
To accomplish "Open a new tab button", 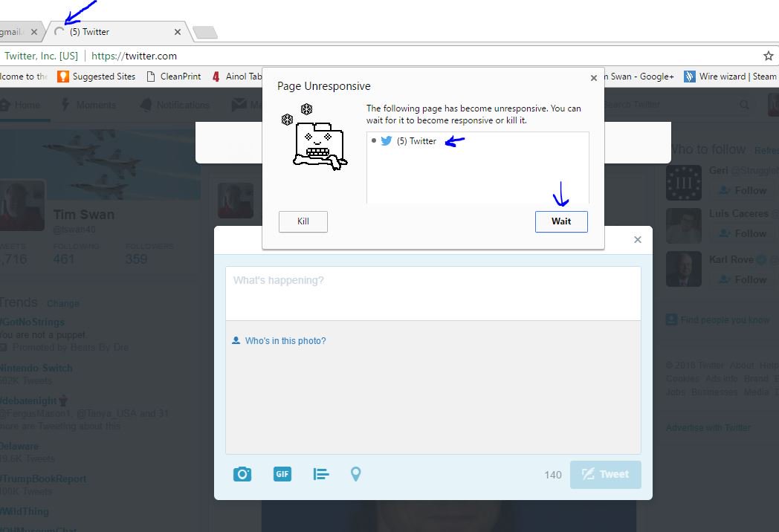I will click(205, 32).
